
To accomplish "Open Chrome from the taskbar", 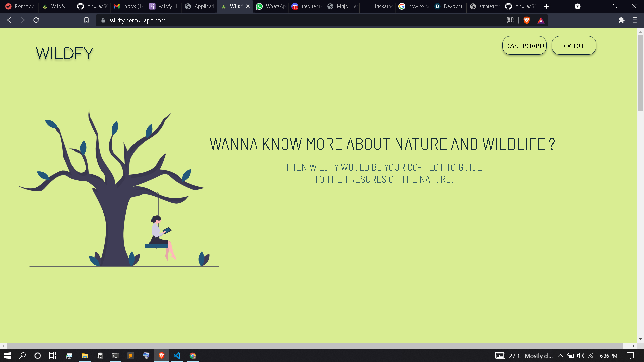I will 193,356.
